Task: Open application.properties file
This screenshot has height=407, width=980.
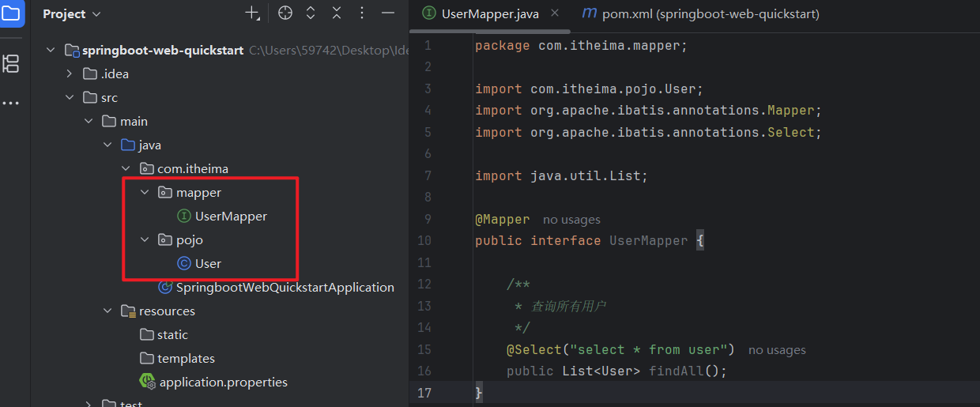Action: 224,383
